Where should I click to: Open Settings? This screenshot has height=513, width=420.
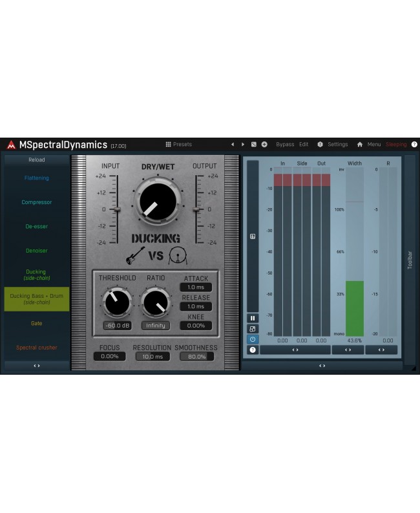click(x=337, y=144)
